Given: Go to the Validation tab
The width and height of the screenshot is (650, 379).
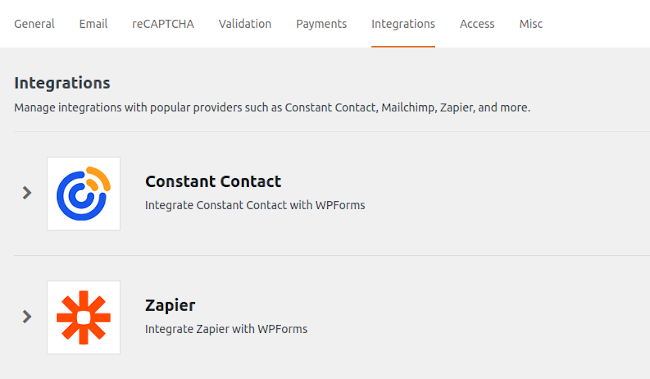Looking at the screenshot, I should [x=245, y=24].
